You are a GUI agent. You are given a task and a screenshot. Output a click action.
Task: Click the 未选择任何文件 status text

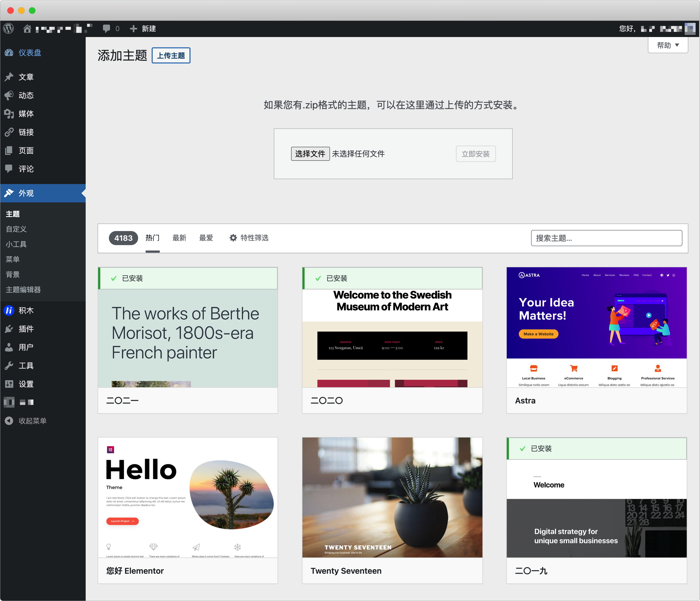[358, 154]
